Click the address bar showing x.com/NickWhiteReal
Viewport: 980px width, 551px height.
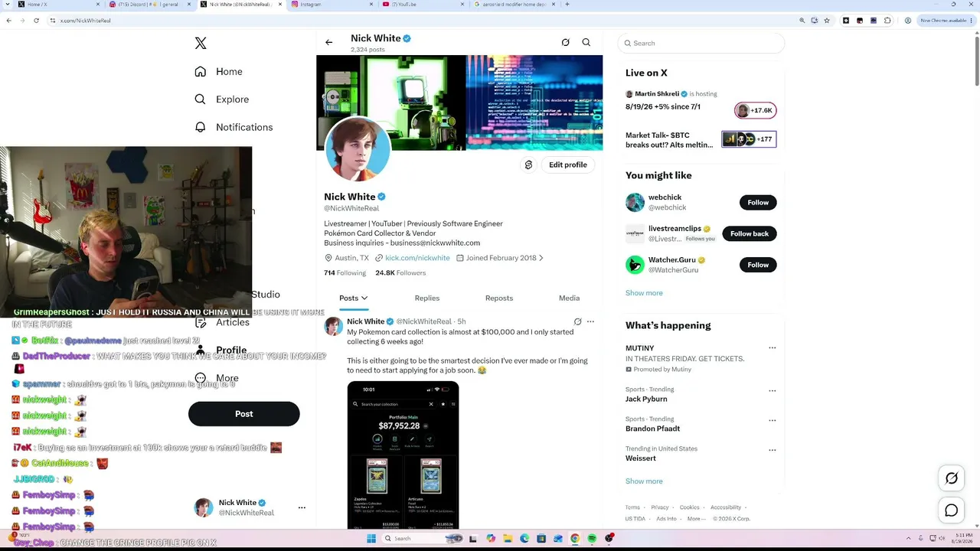(x=421, y=21)
